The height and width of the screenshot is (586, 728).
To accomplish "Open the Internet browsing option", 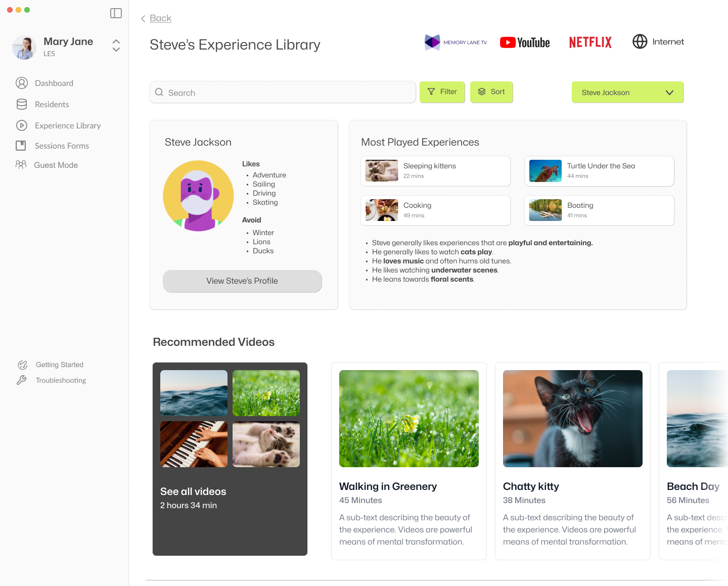I will click(x=658, y=41).
